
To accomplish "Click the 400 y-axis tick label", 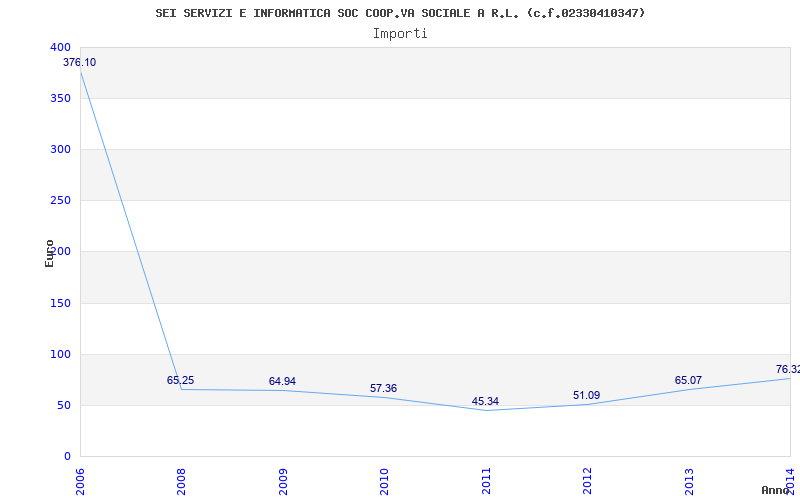I will pyautogui.click(x=60, y=47).
